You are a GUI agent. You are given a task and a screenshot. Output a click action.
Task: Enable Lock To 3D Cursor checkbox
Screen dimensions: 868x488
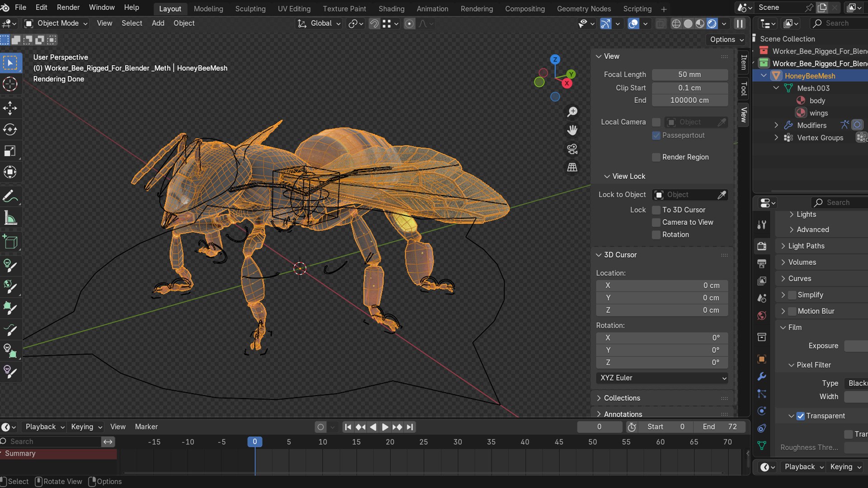tap(656, 210)
